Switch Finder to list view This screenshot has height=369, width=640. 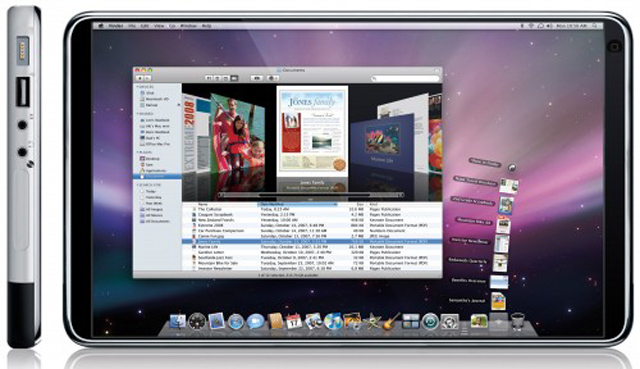(217, 78)
